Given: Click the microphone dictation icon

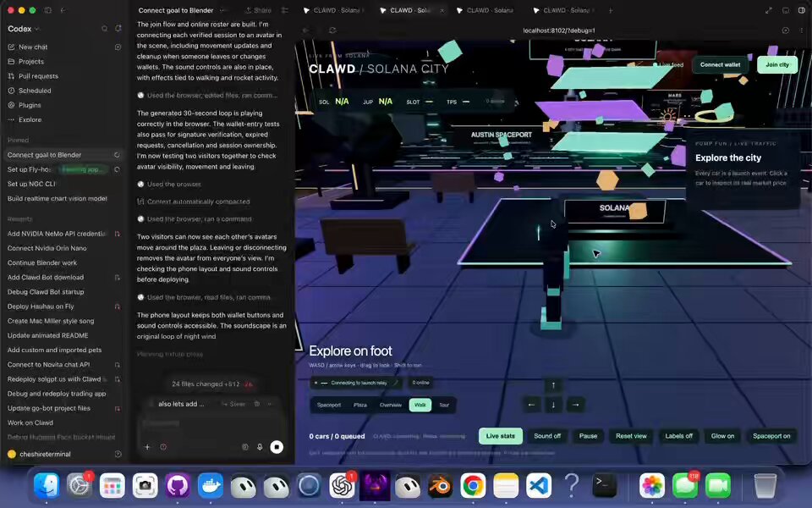Looking at the screenshot, I should click(x=260, y=447).
